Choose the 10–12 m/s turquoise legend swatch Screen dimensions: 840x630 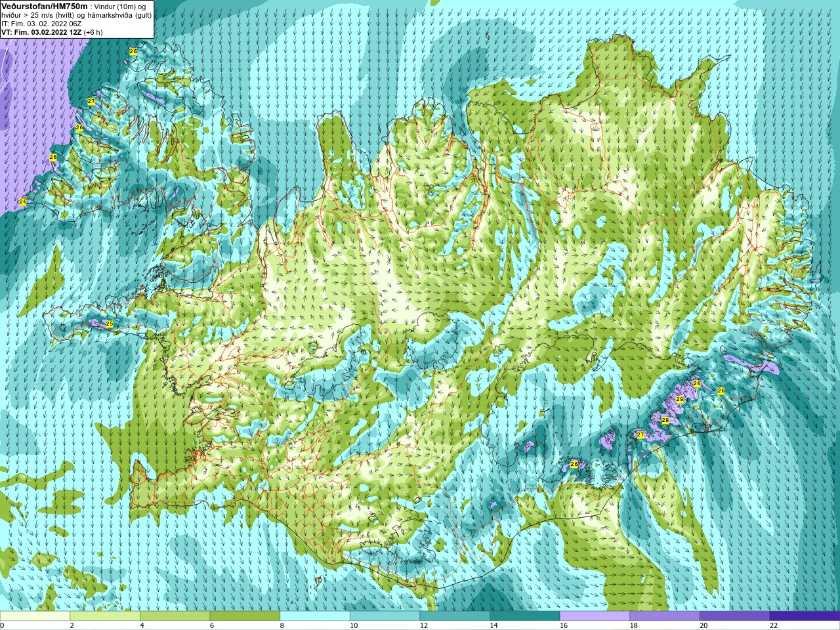[385, 616]
